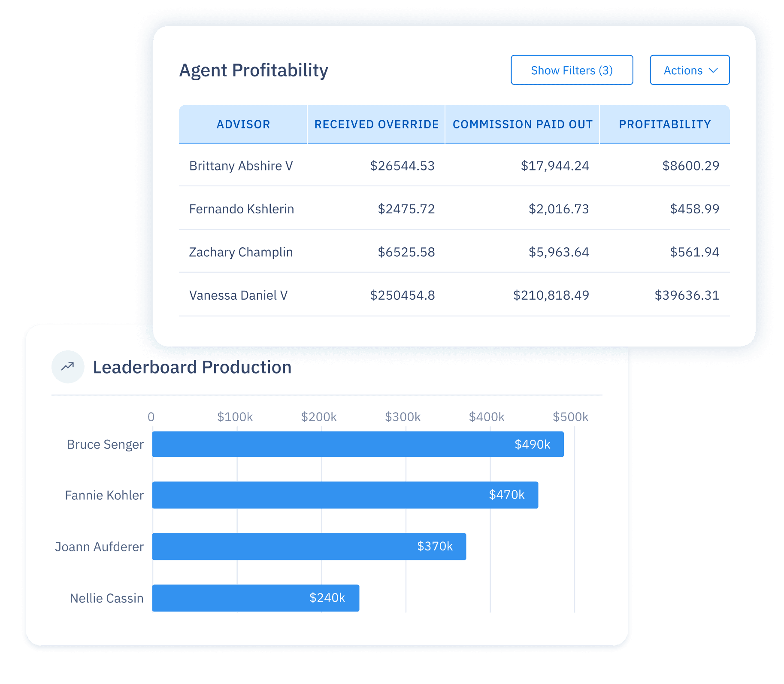Screen dimensions: 784x684
Task: Click the trending line chart icon
Action: [x=67, y=367]
